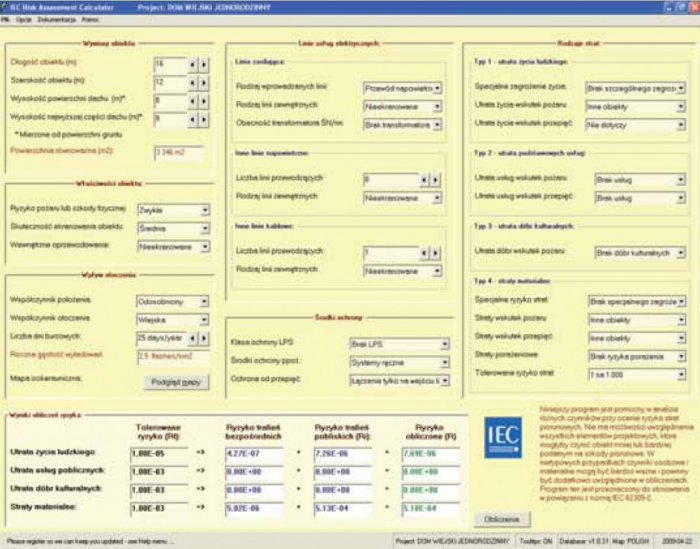
Task: Decrease the Długość obiektu value
Action: (192, 65)
